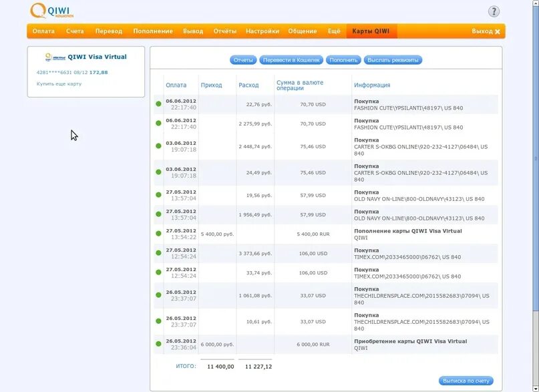Screen dimensions: 539x392
Task: Open the Оплата menu
Action: pos(43,31)
